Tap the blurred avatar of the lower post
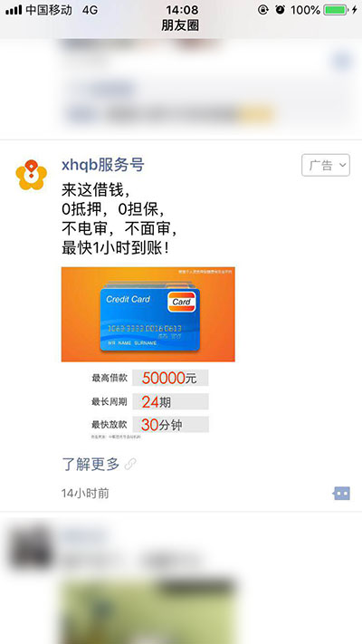Image resolution: width=362 pixels, height=644 pixels. [31, 548]
